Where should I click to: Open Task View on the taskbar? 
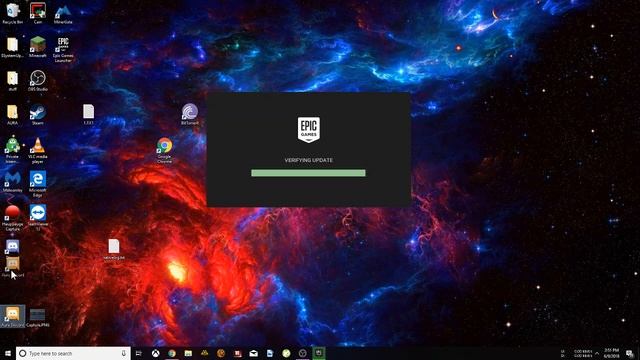[139, 353]
